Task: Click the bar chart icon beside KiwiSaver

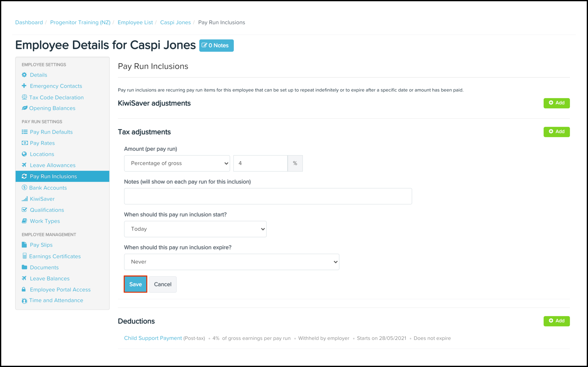Action: coord(24,199)
